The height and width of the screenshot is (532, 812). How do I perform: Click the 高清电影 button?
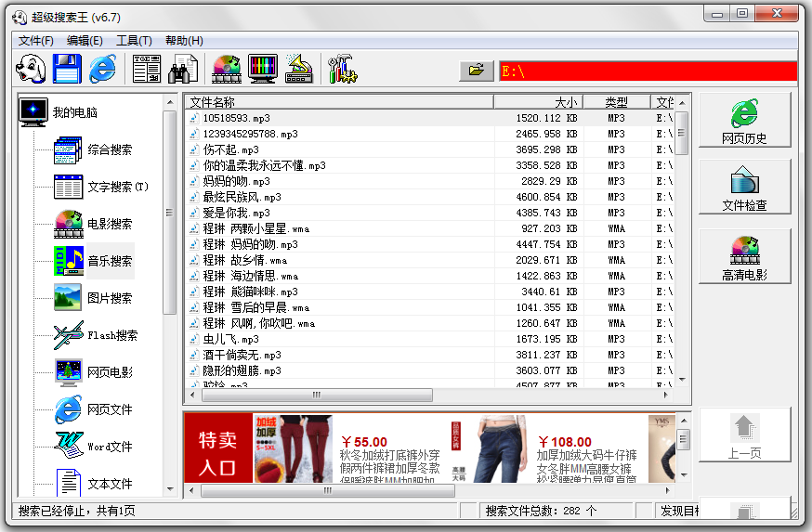click(744, 256)
